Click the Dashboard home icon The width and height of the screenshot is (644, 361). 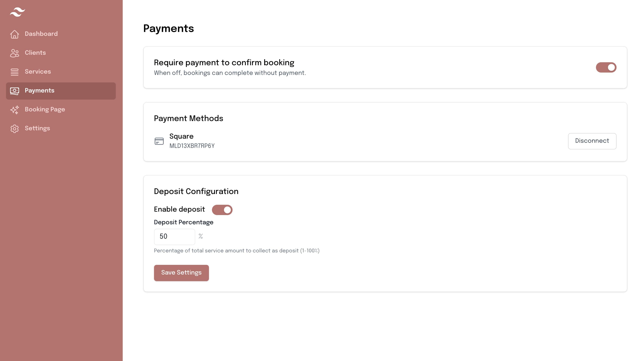(15, 34)
